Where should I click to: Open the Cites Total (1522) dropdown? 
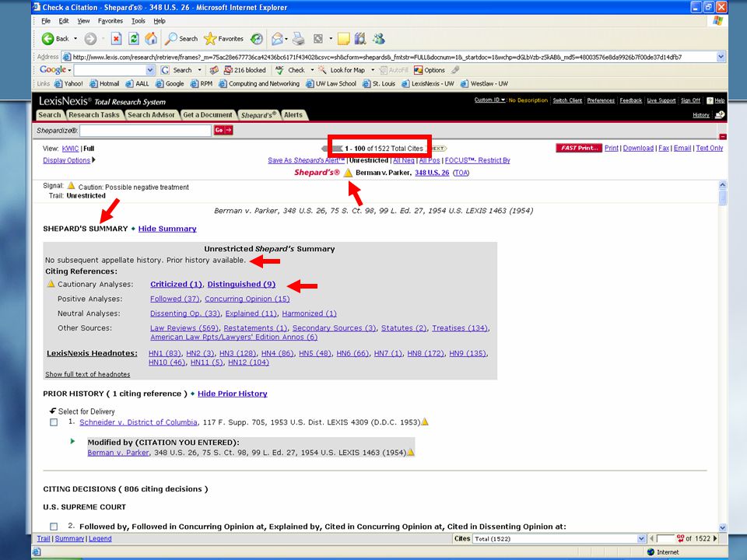pos(641,538)
